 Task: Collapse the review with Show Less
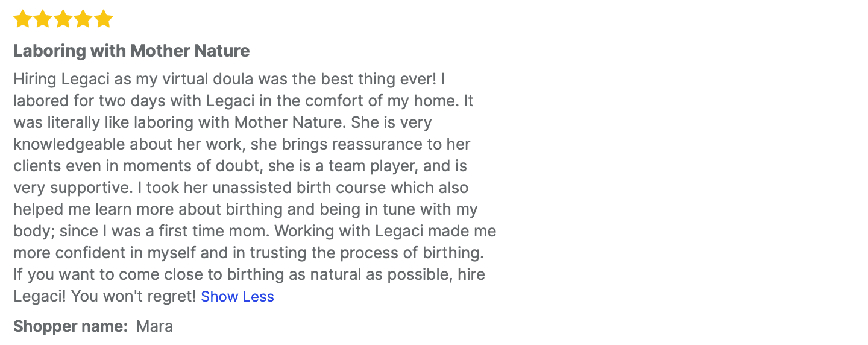(237, 297)
